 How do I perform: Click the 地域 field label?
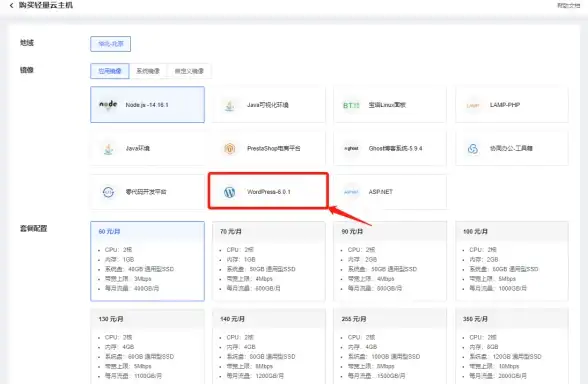click(x=27, y=43)
